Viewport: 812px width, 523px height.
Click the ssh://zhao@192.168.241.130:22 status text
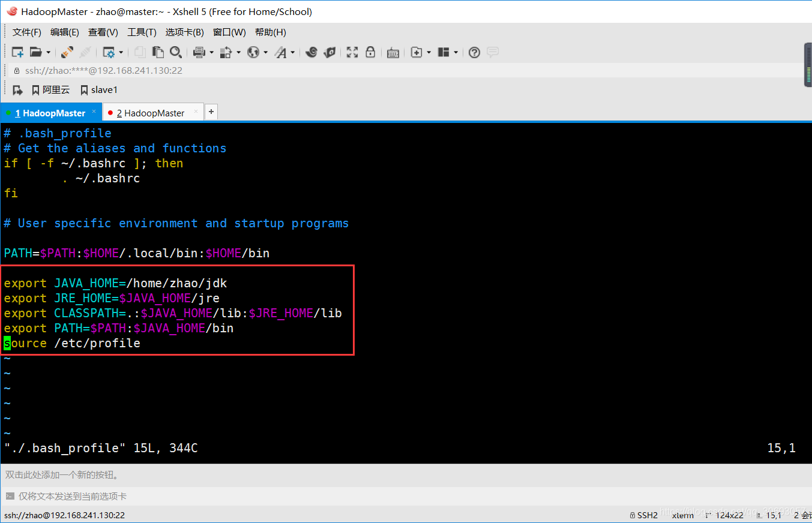point(64,515)
